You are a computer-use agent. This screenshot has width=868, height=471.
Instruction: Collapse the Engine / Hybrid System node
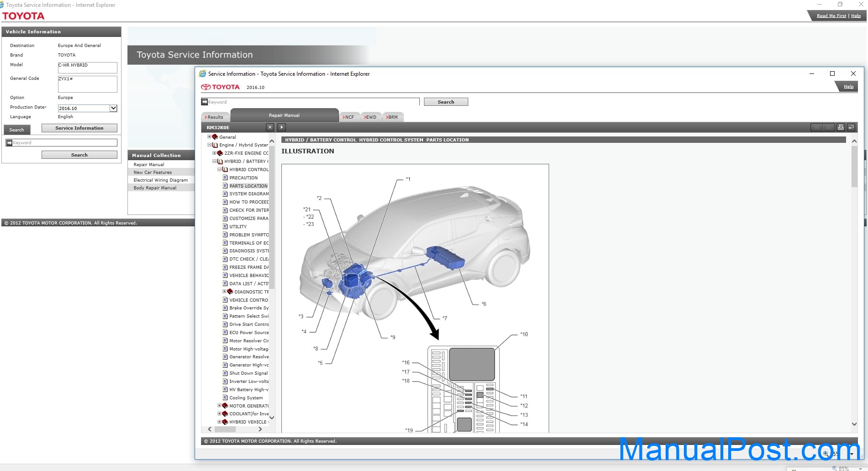pyautogui.click(x=209, y=145)
